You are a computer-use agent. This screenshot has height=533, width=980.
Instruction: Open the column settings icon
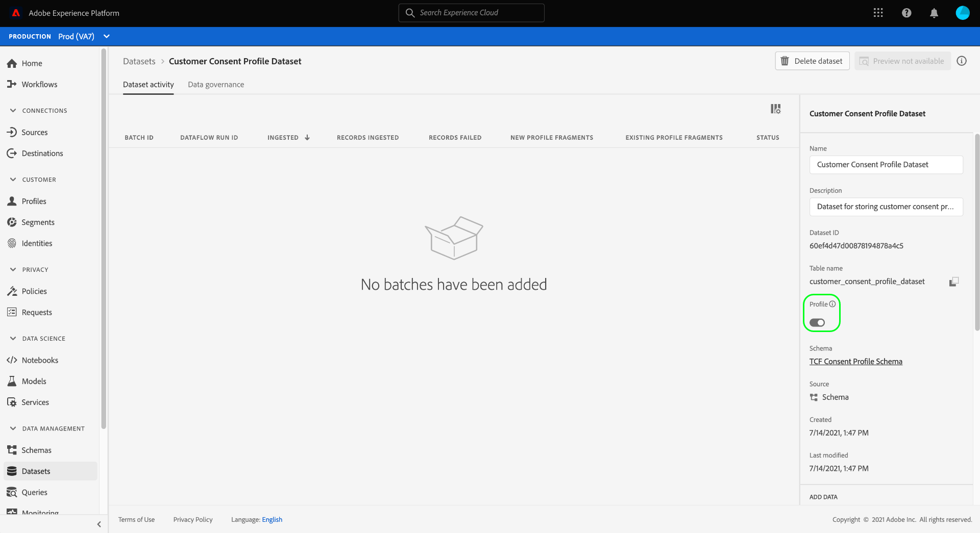click(x=775, y=109)
